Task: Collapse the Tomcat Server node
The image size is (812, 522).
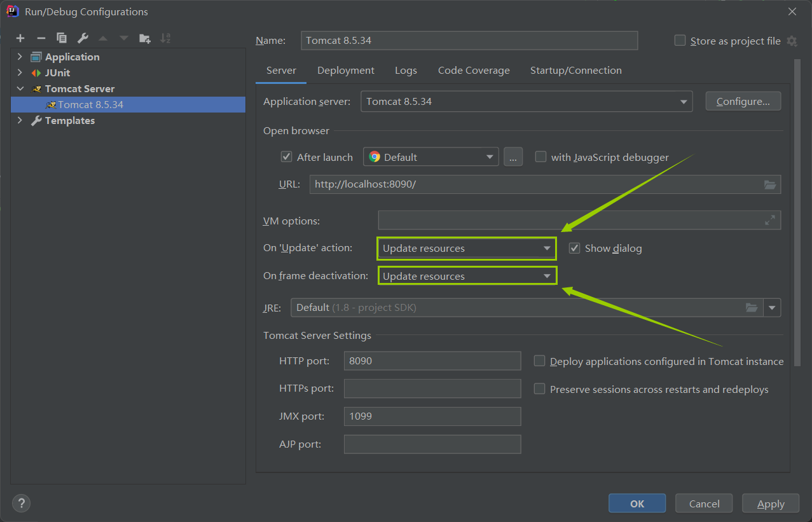Action: pos(20,88)
